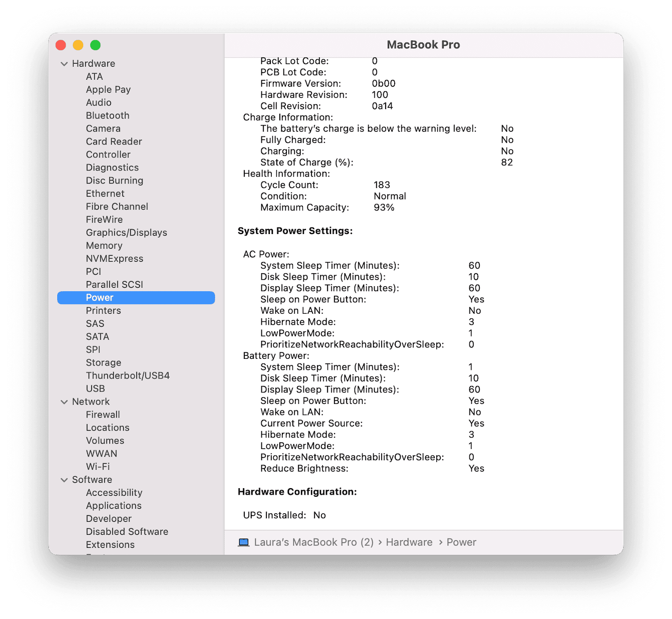The width and height of the screenshot is (672, 619).
Task: Click the laptop icon in the breadcrumb bar
Action: 244,542
